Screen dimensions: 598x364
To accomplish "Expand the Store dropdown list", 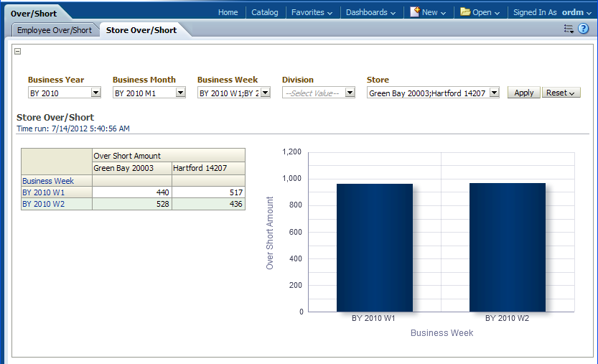I will coord(494,93).
